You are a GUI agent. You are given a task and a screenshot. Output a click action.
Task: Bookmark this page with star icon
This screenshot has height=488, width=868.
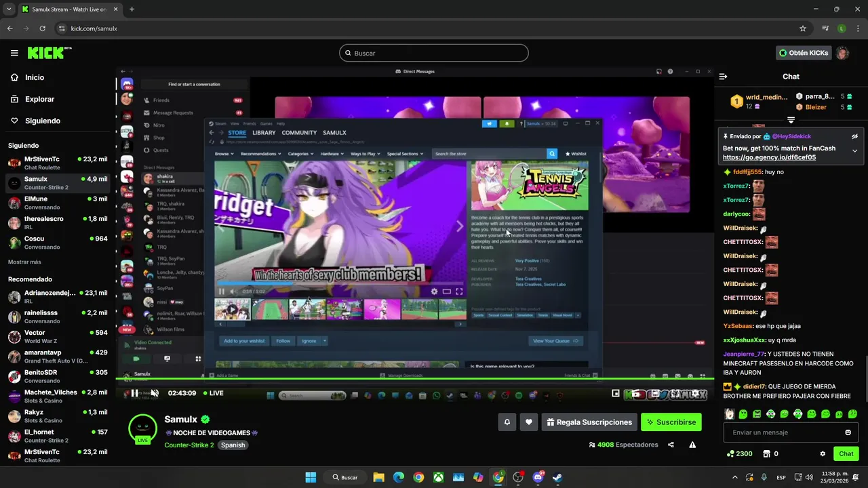coord(803,28)
